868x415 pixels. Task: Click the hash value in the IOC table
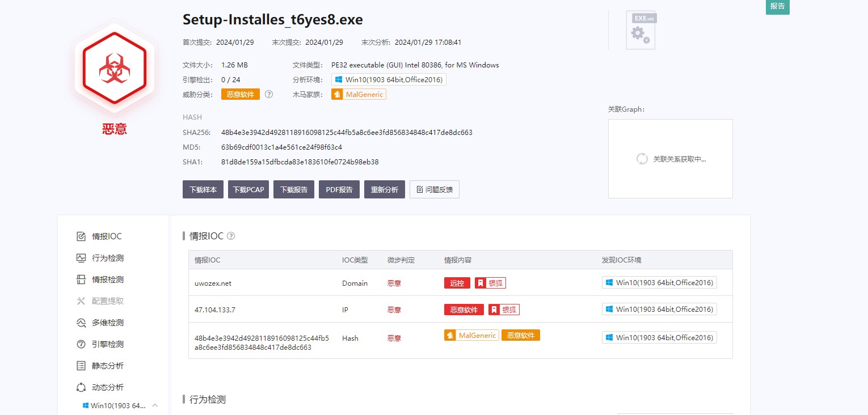pyautogui.click(x=262, y=342)
